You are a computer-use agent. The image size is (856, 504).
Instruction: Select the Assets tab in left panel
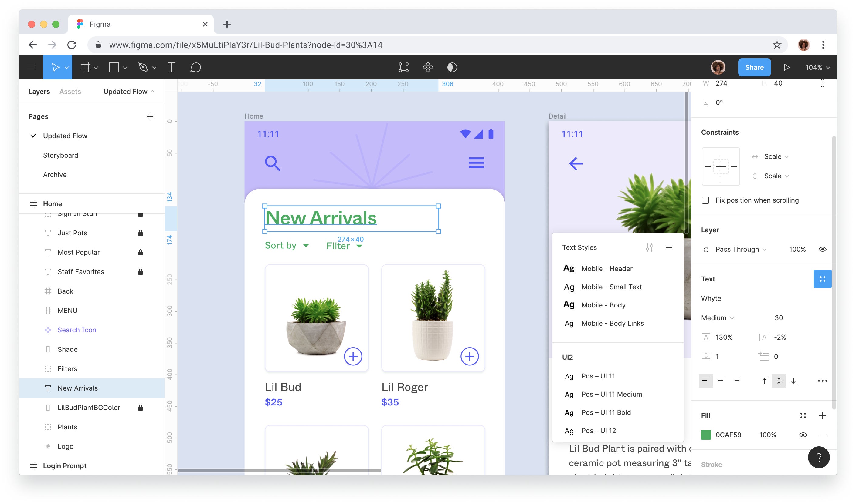tap(70, 91)
